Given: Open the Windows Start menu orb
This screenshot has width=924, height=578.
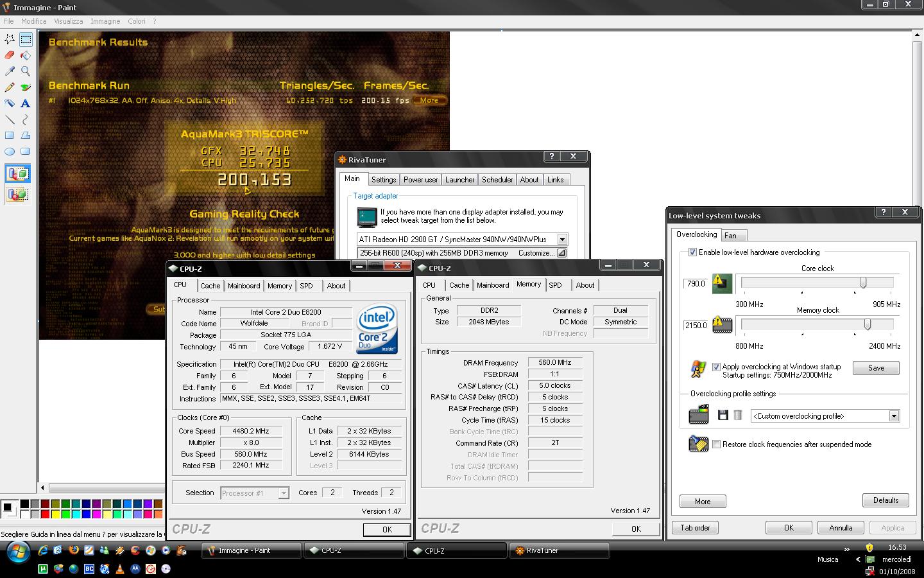Looking at the screenshot, I should pos(19,552).
